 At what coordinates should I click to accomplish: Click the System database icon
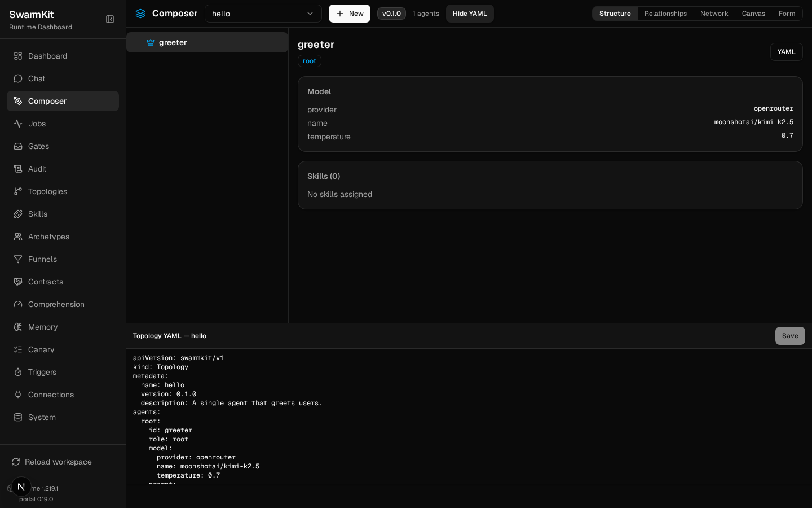[x=18, y=417]
